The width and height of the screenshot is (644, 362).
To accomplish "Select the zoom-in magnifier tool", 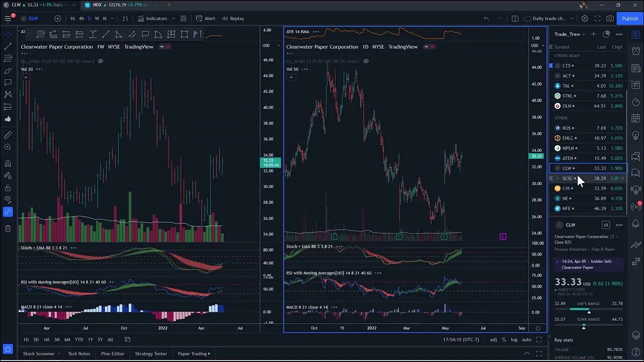I will (x=8, y=147).
